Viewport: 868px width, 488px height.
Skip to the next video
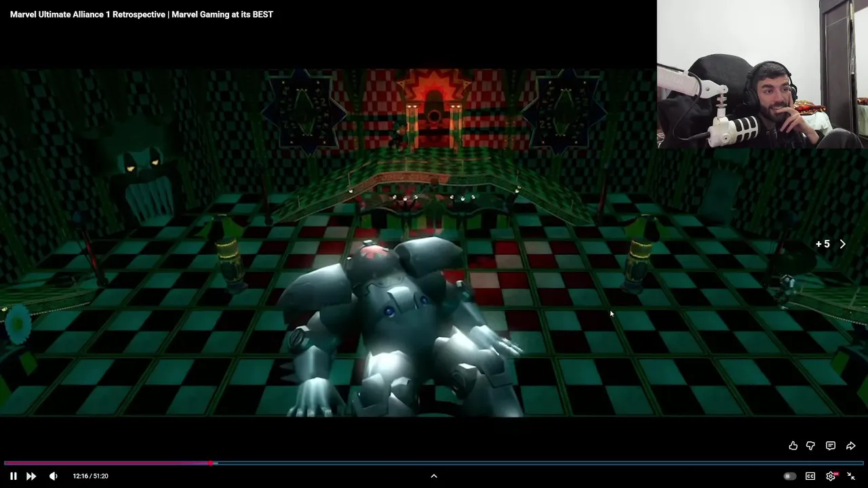(x=31, y=476)
